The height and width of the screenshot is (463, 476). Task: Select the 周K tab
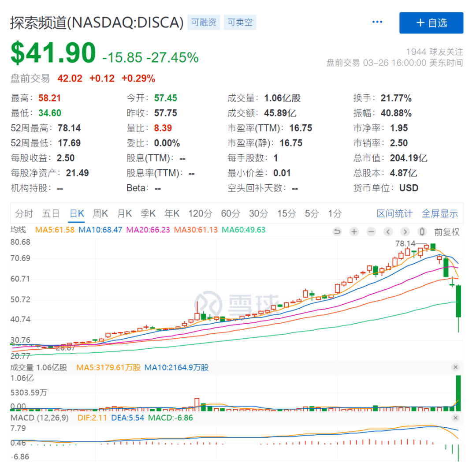pyautogui.click(x=100, y=213)
